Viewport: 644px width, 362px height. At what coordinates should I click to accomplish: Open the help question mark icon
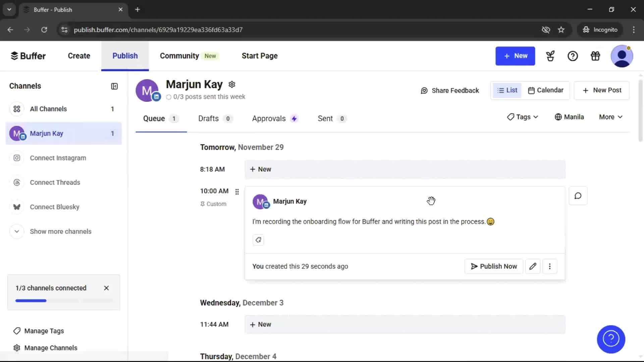[573, 56]
